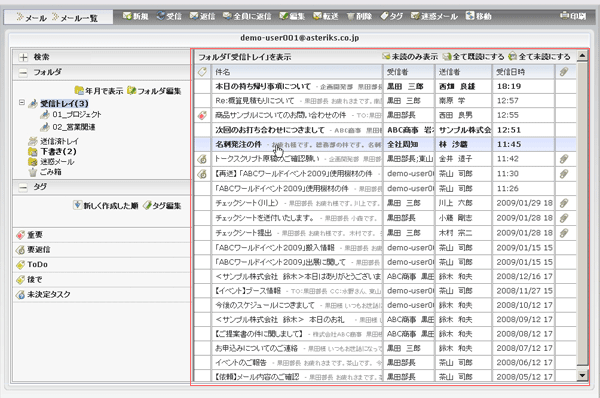Click the 返信 (reply) toolbar button
Image resolution: width=600 pixels, height=398 pixels.
pyautogui.click(x=202, y=16)
